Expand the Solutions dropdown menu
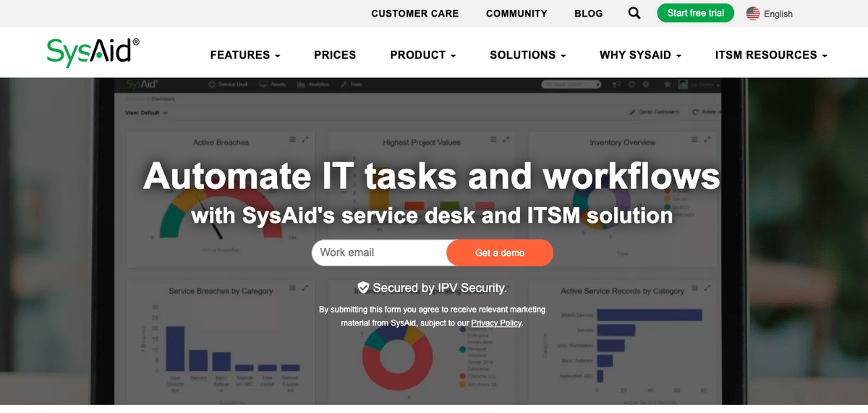Image resolution: width=868 pixels, height=413 pixels. pos(528,55)
